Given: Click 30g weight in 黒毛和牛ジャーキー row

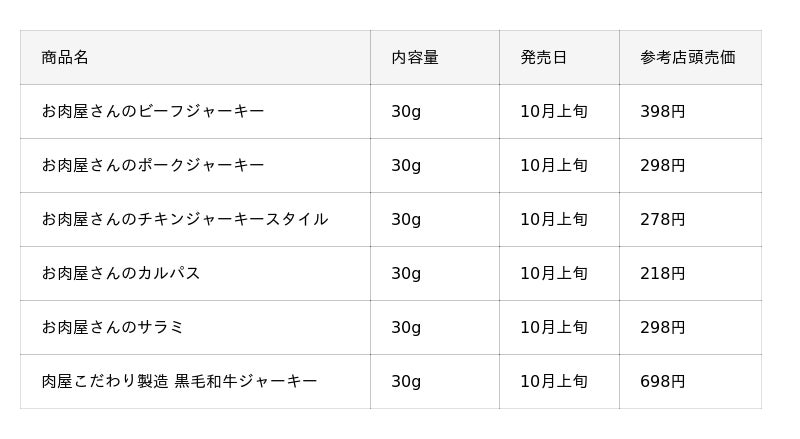Looking at the screenshot, I should 406,382.
